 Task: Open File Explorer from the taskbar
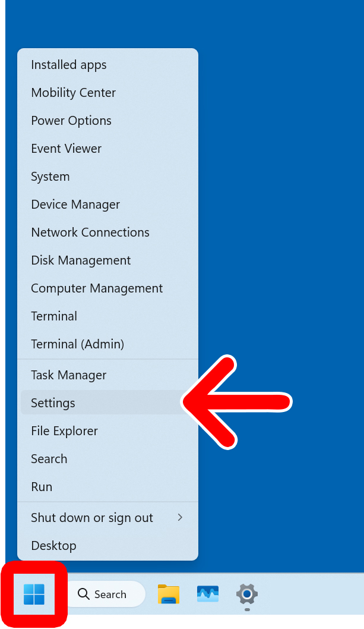pyautogui.click(x=168, y=594)
